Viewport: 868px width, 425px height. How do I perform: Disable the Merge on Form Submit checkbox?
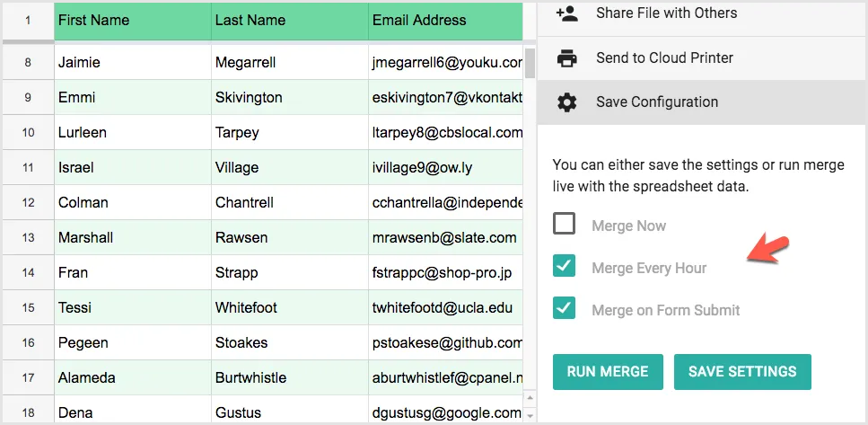coord(564,308)
